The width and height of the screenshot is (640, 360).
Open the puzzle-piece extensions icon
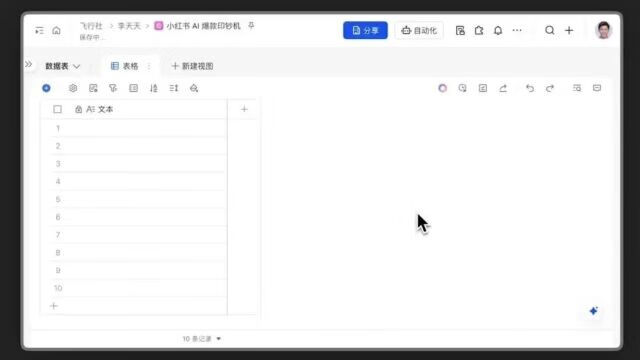(x=479, y=30)
